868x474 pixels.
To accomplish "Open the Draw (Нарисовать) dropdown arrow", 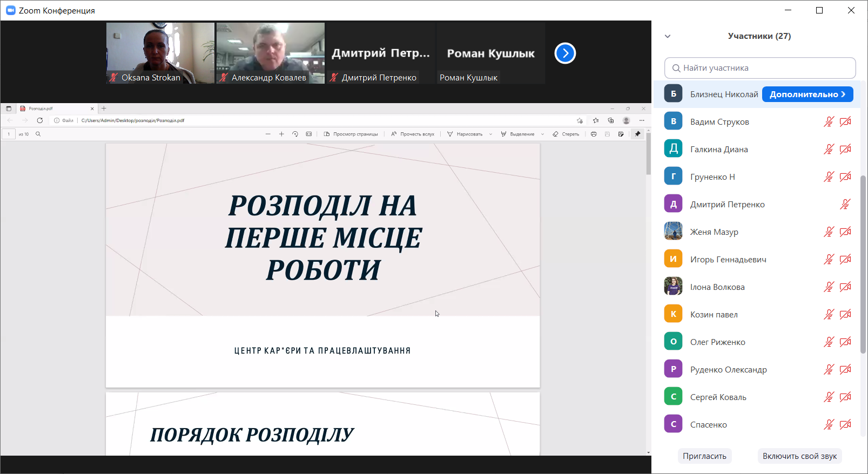I will [490, 134].
